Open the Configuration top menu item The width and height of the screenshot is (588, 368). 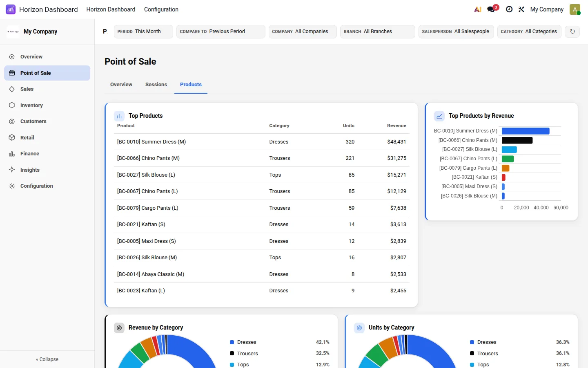(161, 9)
